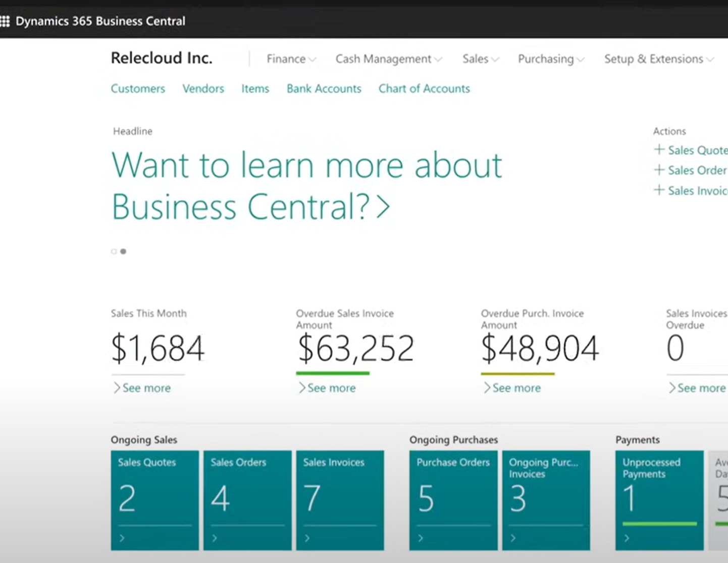The width and height of the screenshot is (728, 563).
Task: Click the arrow in Purchase Orders tile
Action: 420,538
